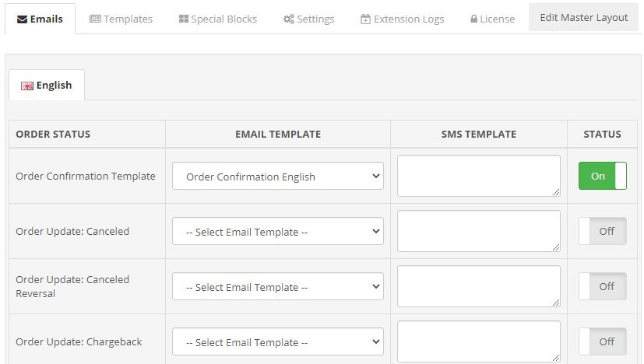
Task: Switch to the Templates tab
Action: click(x=121, y=19)
